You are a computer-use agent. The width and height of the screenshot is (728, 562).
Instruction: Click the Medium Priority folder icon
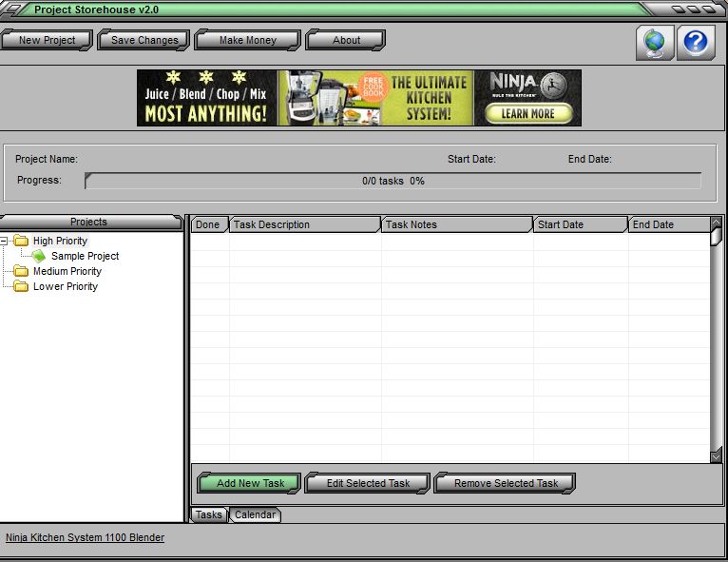(21, 271)
